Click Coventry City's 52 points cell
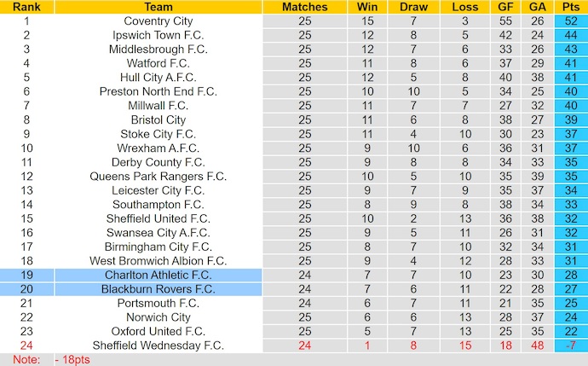 click(x=570, y=21)
